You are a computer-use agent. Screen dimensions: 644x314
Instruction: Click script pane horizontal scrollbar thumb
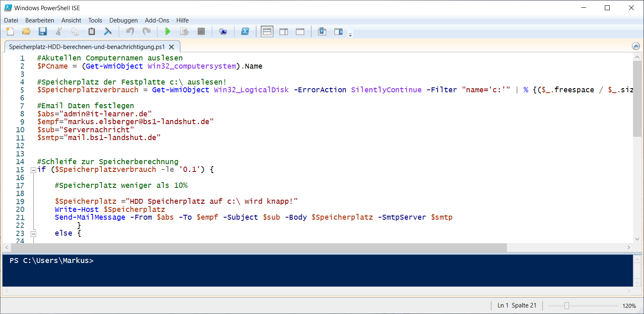click(x=259, y=248)
